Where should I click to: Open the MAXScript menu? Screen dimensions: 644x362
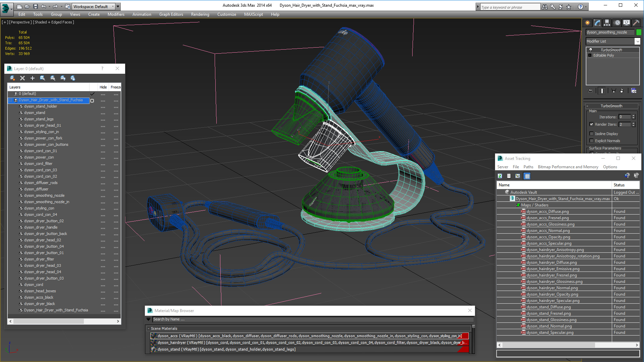[x=253, y=14]
